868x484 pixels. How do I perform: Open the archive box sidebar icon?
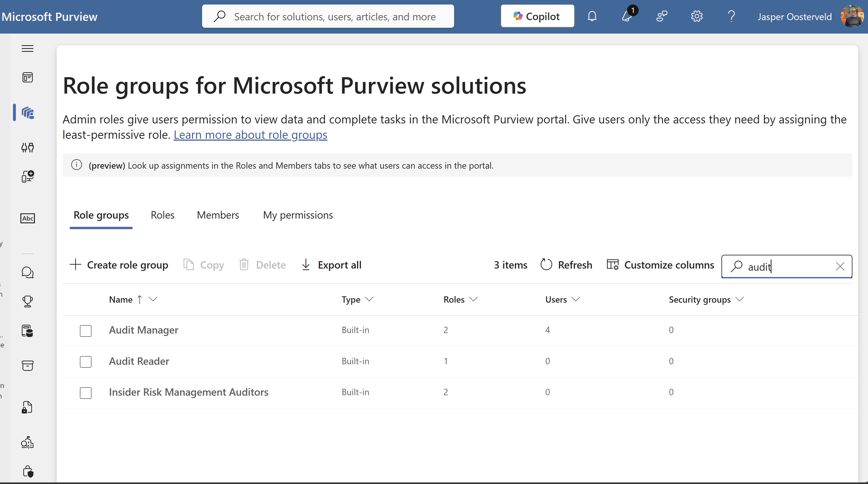(x=28, y=365)
